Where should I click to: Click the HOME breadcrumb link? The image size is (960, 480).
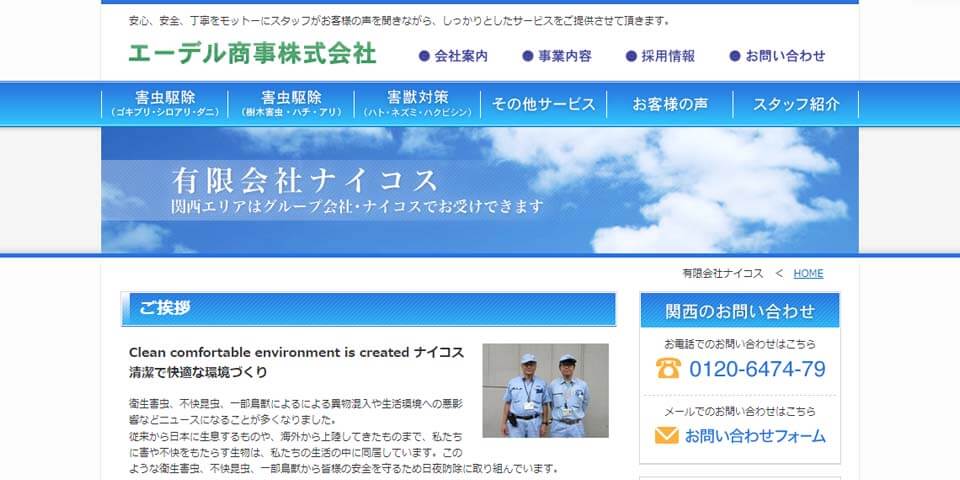(x=808, y=274)
